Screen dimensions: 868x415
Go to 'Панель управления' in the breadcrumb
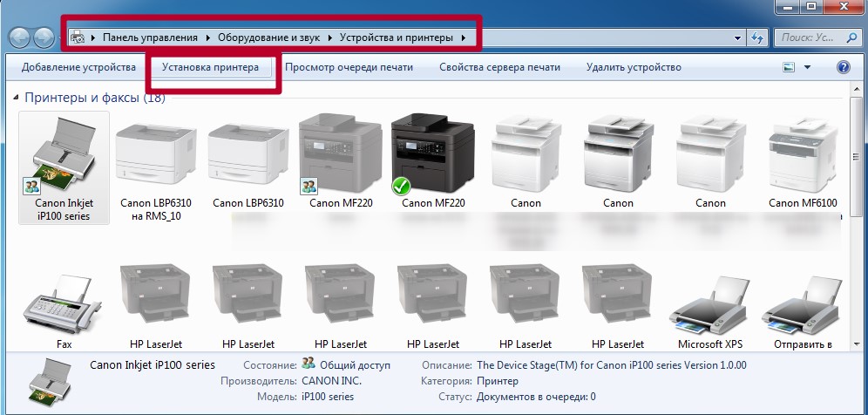tap(150, 37)
